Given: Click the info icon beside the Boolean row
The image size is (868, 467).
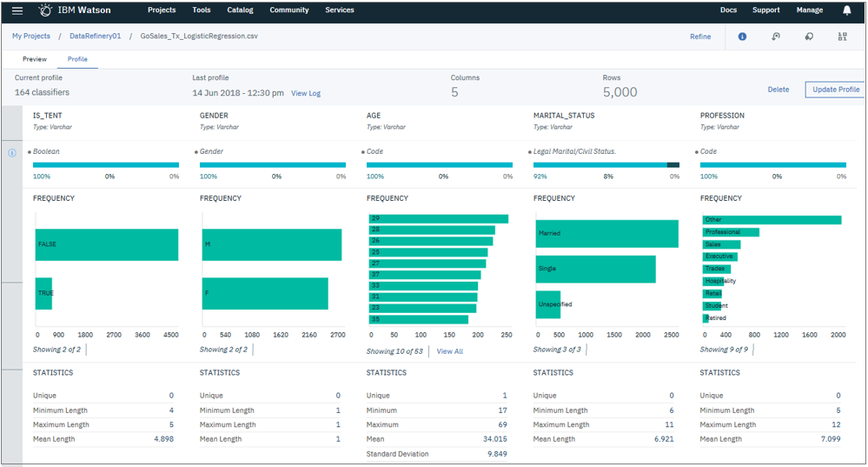Looking at the screenshot, I should tap(12, 153).
